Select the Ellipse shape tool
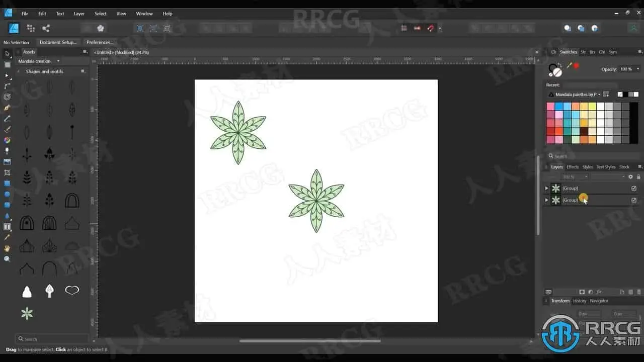This screenshot has width=644, height=362. point(7,194)
